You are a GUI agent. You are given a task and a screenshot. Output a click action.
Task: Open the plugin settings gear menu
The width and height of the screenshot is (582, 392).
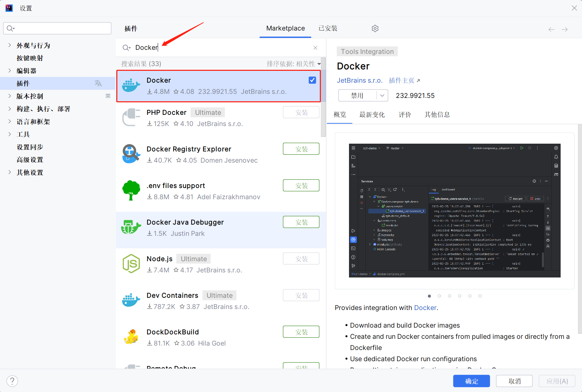point(375,28)
